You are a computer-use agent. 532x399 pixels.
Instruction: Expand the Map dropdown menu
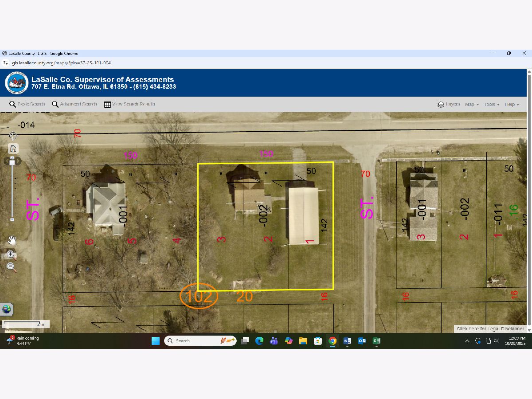(472, 105)
